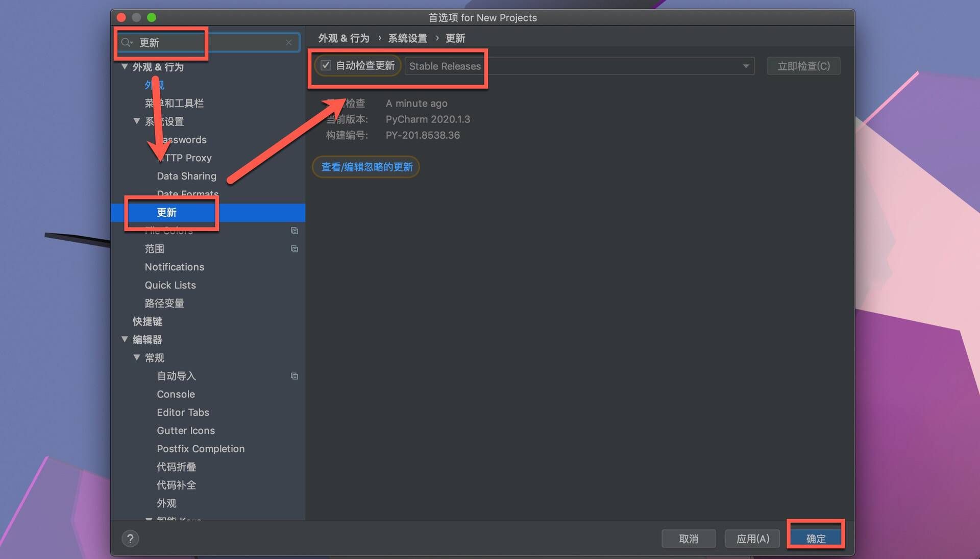
Task: Enable the automatic update check checkbox
Action: pos(326,65)
